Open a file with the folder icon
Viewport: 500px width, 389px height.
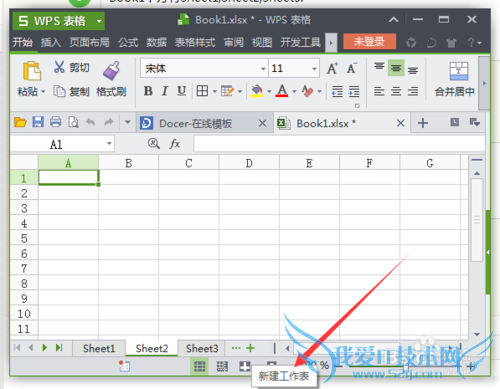coord(20,122)
